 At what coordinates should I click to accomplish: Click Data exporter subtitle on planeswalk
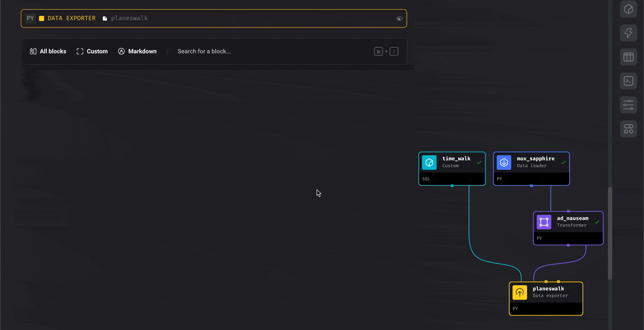coord(550,296)
